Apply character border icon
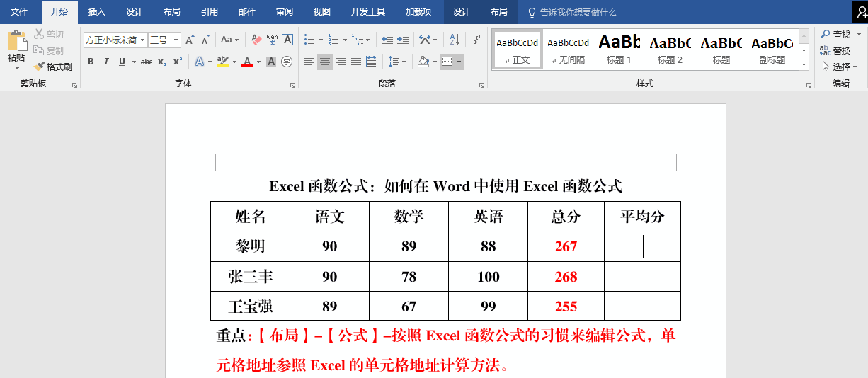 point(287,40)
